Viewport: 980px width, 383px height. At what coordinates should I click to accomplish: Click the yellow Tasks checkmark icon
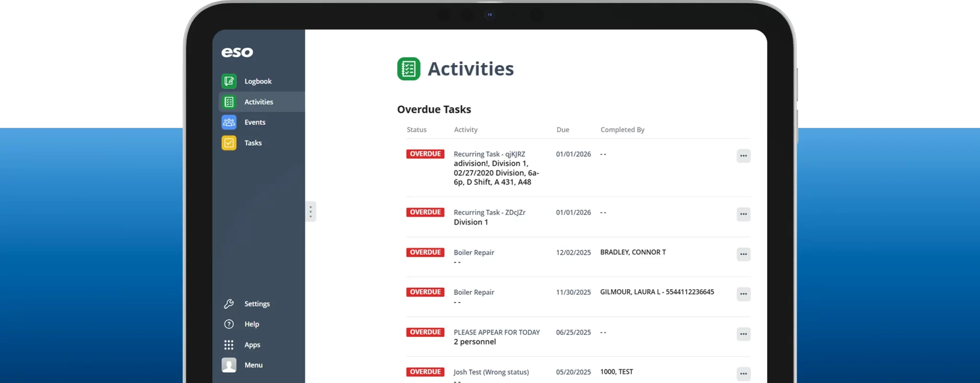[229, 143]
